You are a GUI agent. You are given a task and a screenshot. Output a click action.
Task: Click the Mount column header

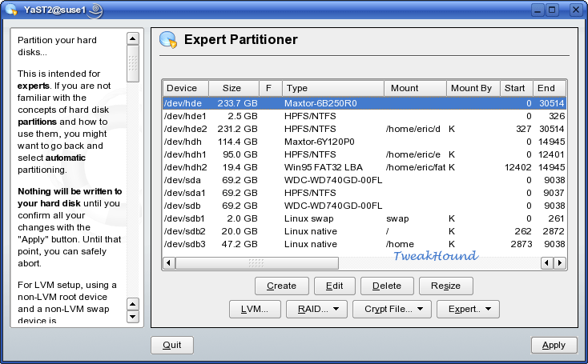click(416, 88)
